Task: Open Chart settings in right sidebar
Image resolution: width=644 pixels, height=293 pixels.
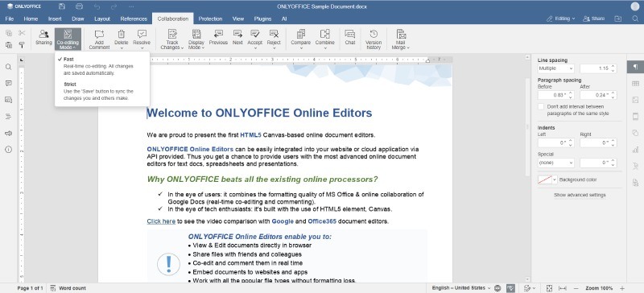Action: [x=635, y=150]
